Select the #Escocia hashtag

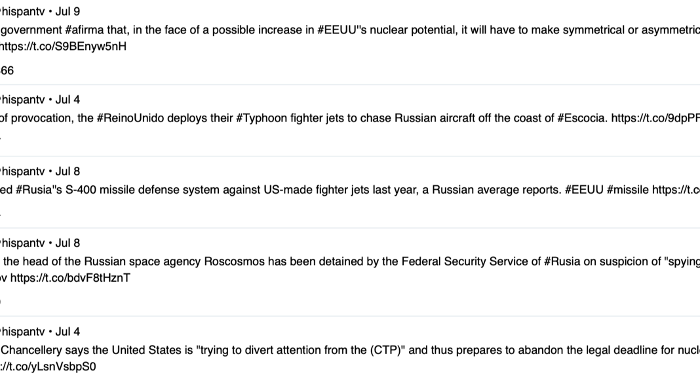coord(582,118)
